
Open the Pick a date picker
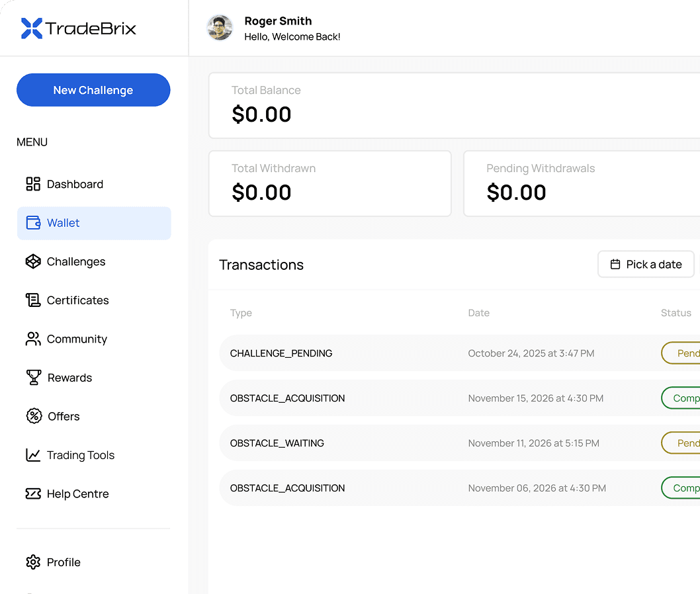pos(646,265)
